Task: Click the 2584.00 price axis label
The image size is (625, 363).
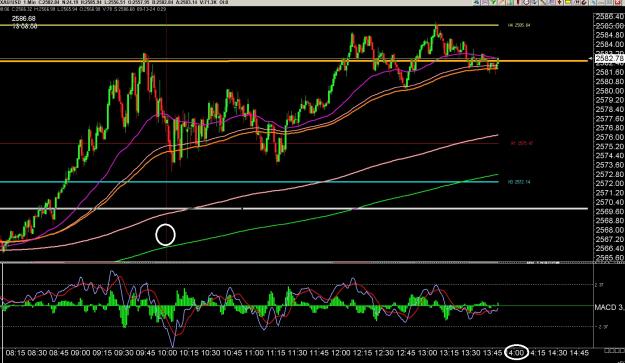Action: [x=609, y=44]
